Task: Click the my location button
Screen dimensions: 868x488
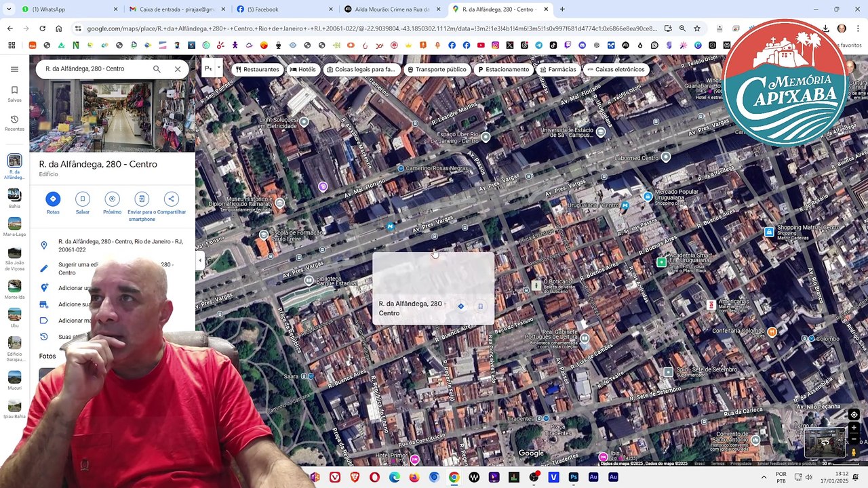Action: pos(854,415)
